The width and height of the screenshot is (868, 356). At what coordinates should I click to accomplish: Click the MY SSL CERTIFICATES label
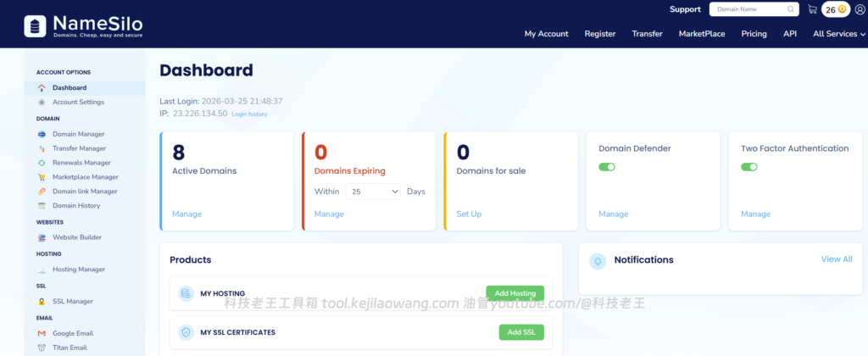coord(237,333)
